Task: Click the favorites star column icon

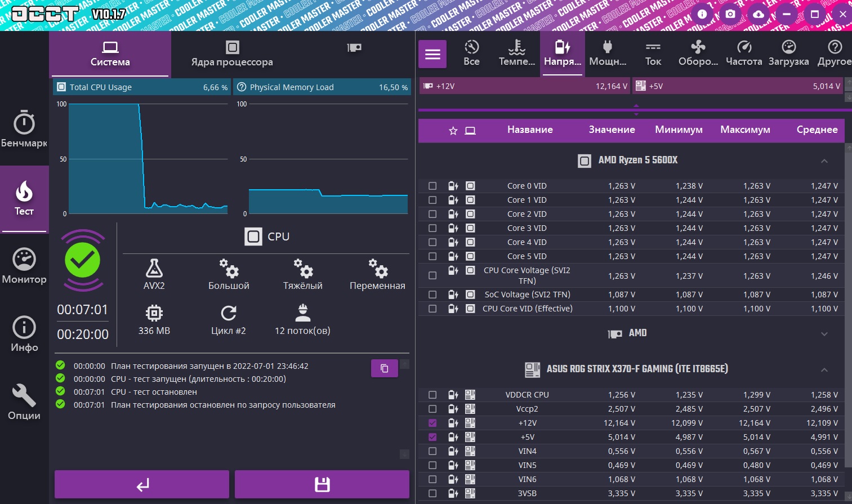Action: click(x=453, y=131)
